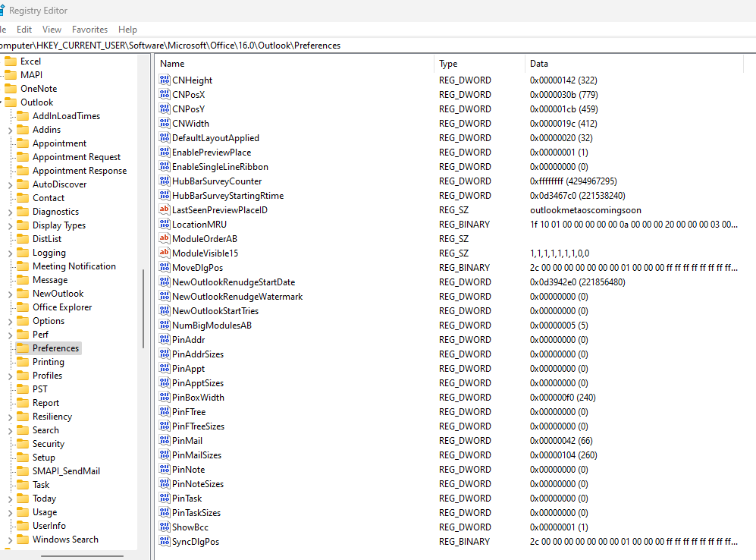
Task: Open the View menu
Action: tap(52, 30)
